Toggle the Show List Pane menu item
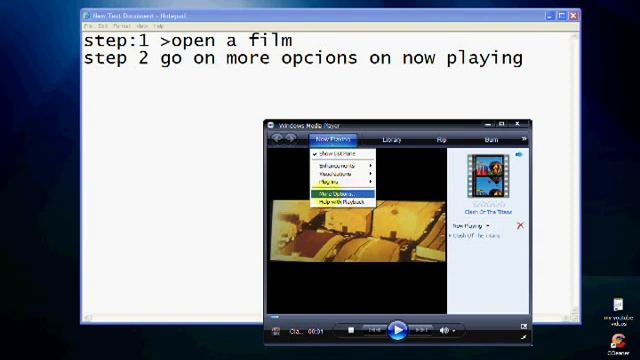640x360 pixels. 343,154
